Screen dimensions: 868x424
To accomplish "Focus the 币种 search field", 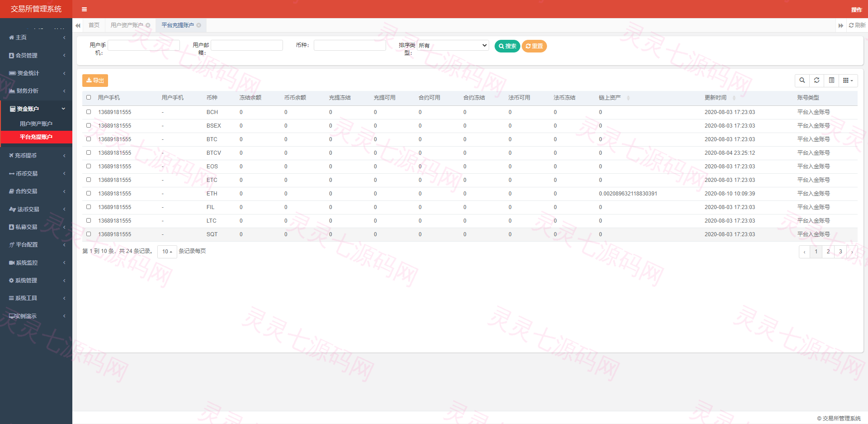I will pyautogui.click(x=350, y=45).
